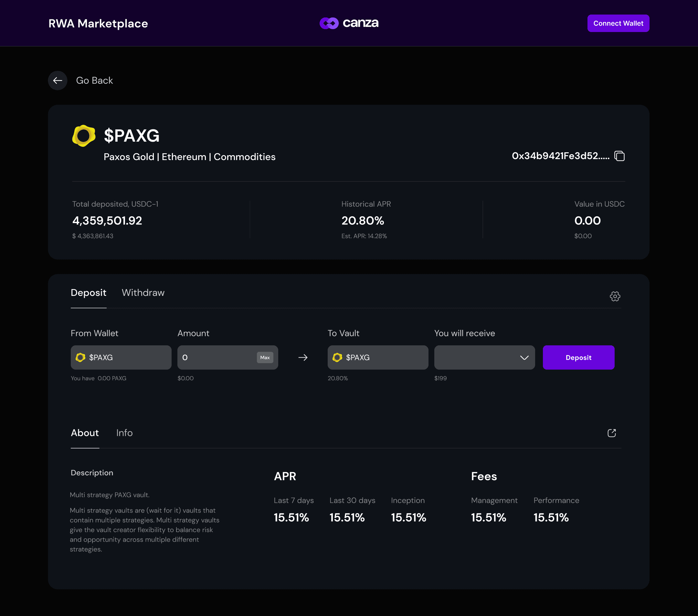Copy the contract address with the copy icon

[x=619, y=156]
